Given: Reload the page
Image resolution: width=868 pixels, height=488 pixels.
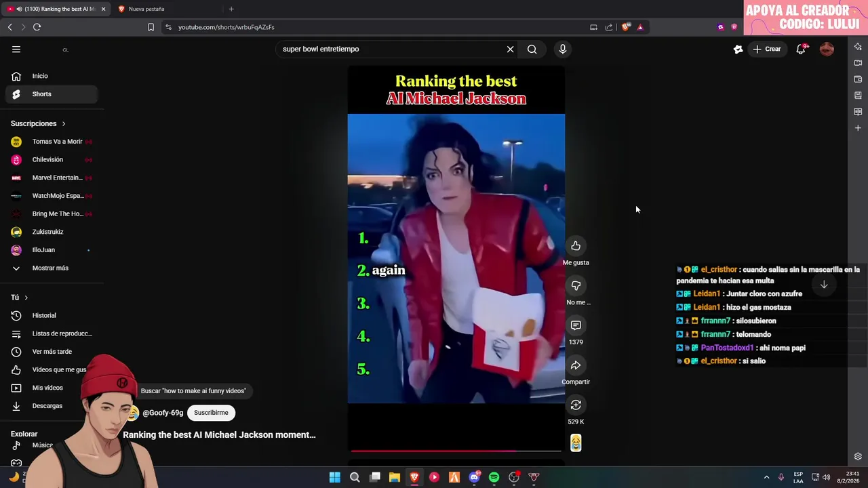Looking at the screenshot, I should (37, 27).
